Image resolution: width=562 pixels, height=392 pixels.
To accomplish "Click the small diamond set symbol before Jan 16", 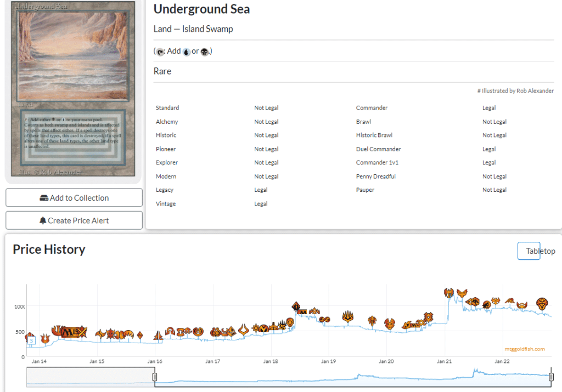I will point(140,334).
